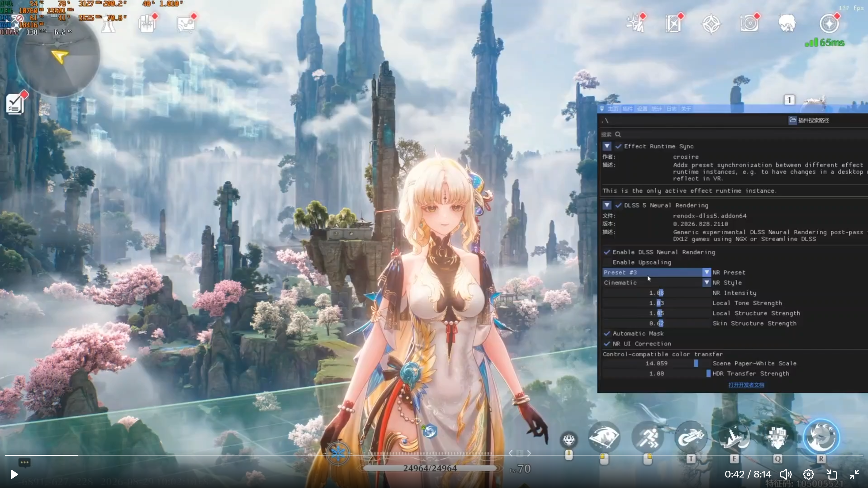
Task: Adjust the NR Intensity slider
Action: pyautogui.click(x=656, y=293)
